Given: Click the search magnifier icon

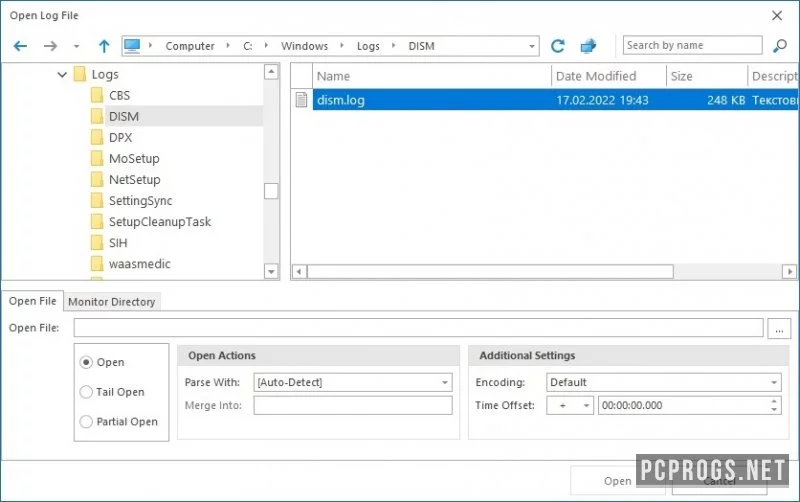Looking at the screenshot, I should 780,46.
